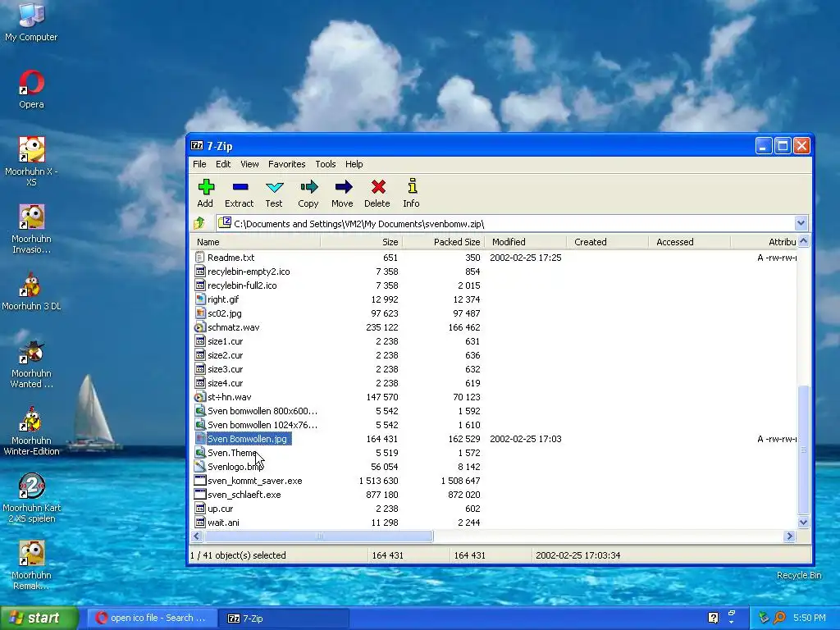Select the Moorhuhn X - XS desktop shortcut

pyautogui.click(x=31, y=162)
